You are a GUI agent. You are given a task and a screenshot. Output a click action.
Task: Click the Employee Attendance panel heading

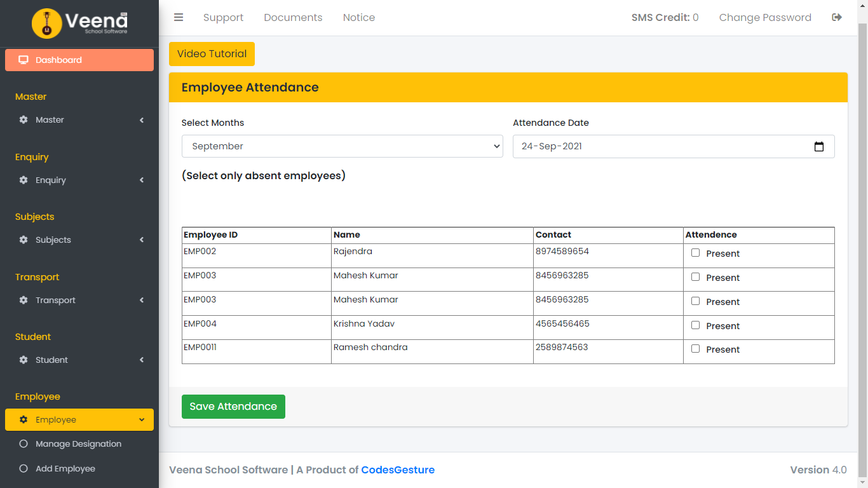click(250, 87)
